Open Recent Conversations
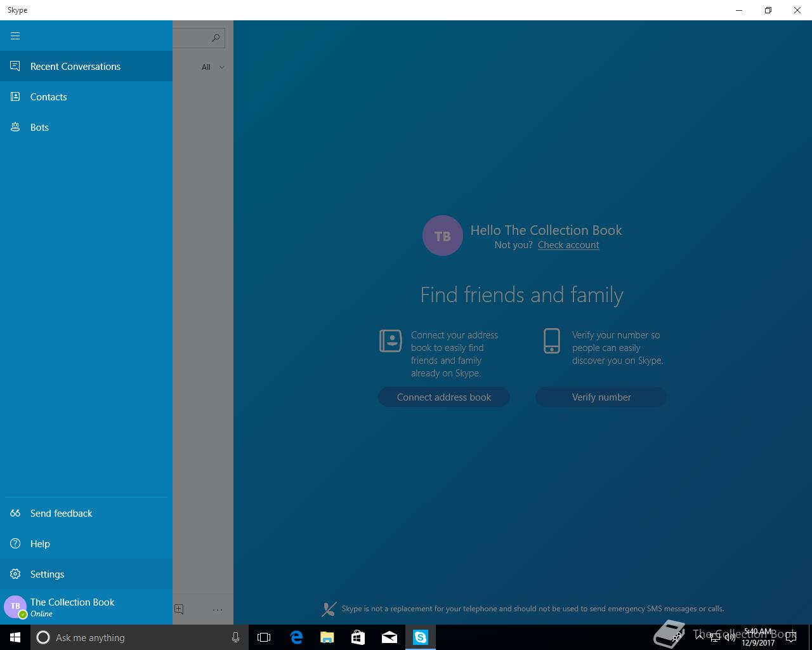This screenshot has height=650, width=812. tap(86, 66)
